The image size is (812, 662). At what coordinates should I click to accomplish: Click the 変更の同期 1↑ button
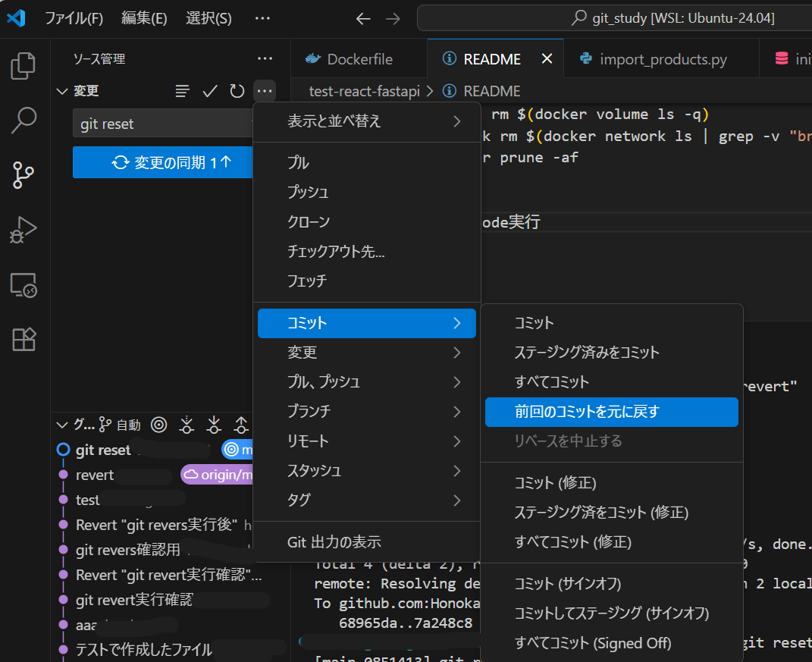(x=163, y=162)
